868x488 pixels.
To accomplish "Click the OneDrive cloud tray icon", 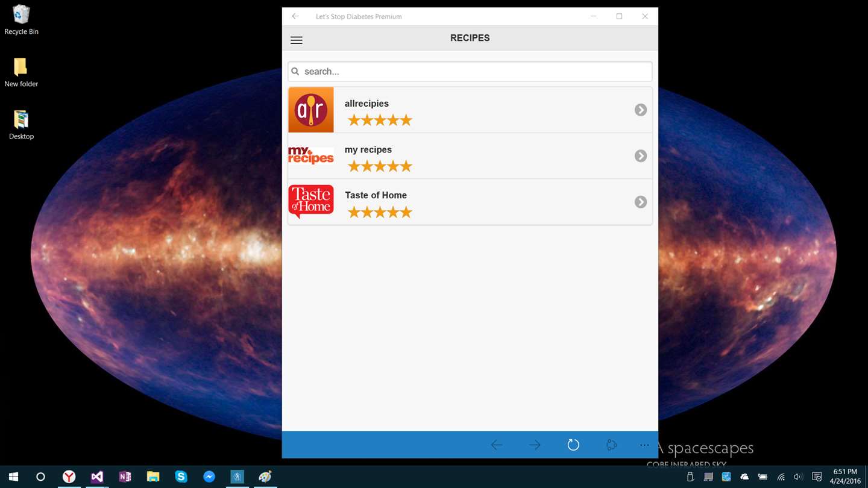I will point(744,477).
